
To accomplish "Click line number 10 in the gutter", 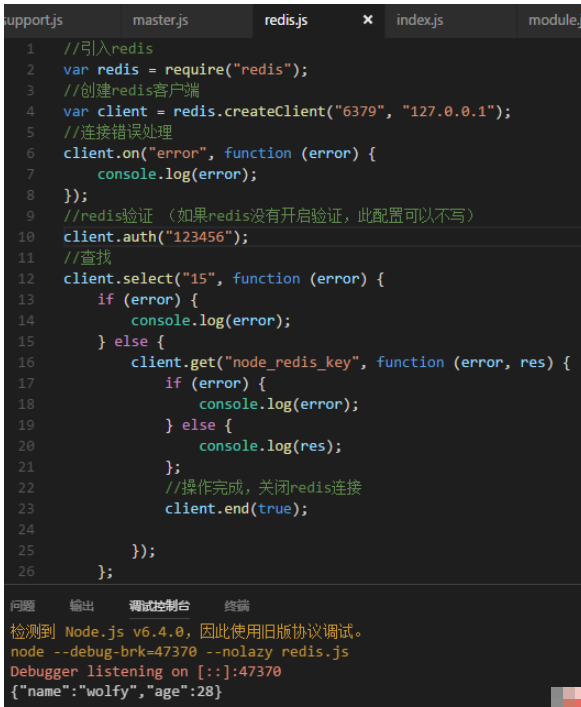I will point(26,237).
